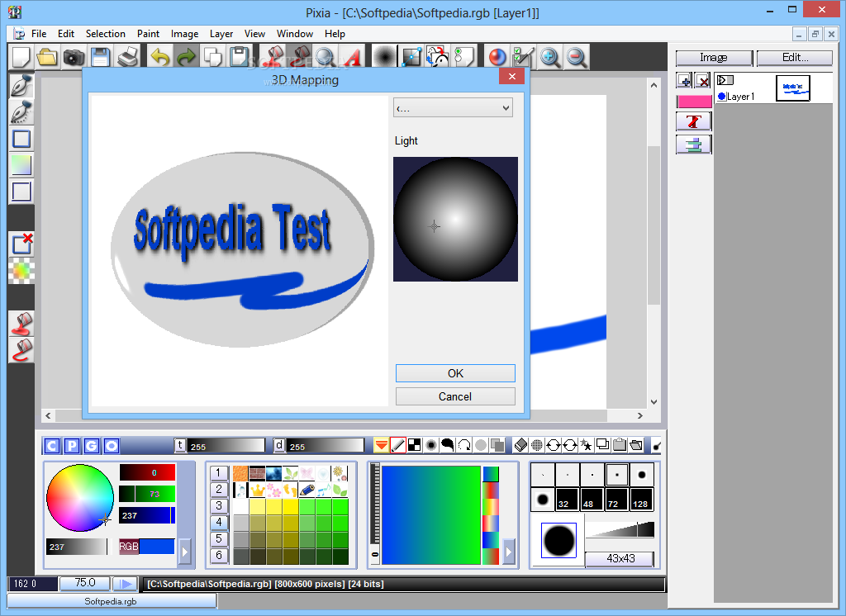This screenshot has height=616, width=846.
Task: Toggle the P panel button
Action: pyautogui.click(x=72, y=446)
